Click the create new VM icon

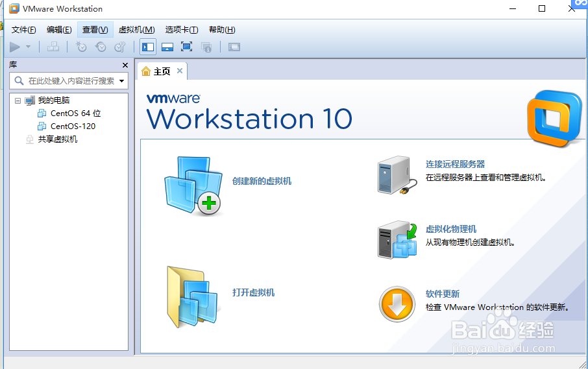click(x=193, y=185)
